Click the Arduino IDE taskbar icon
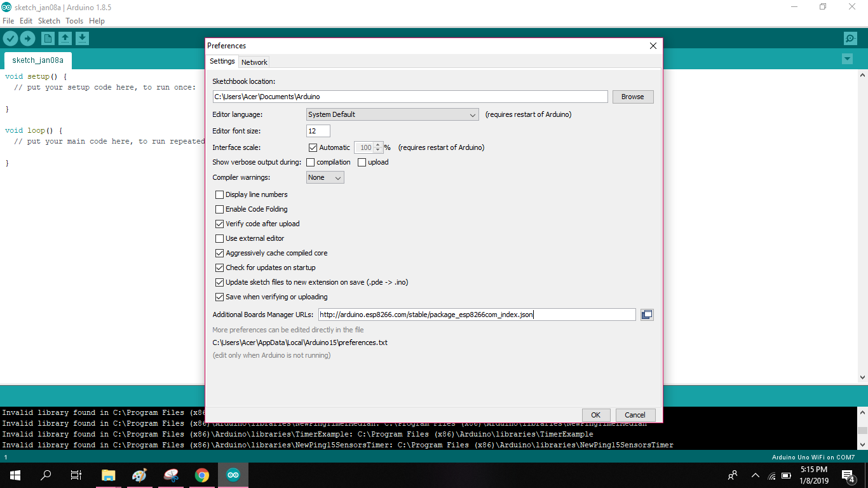 pyautogui.click(x=233, y=475)
